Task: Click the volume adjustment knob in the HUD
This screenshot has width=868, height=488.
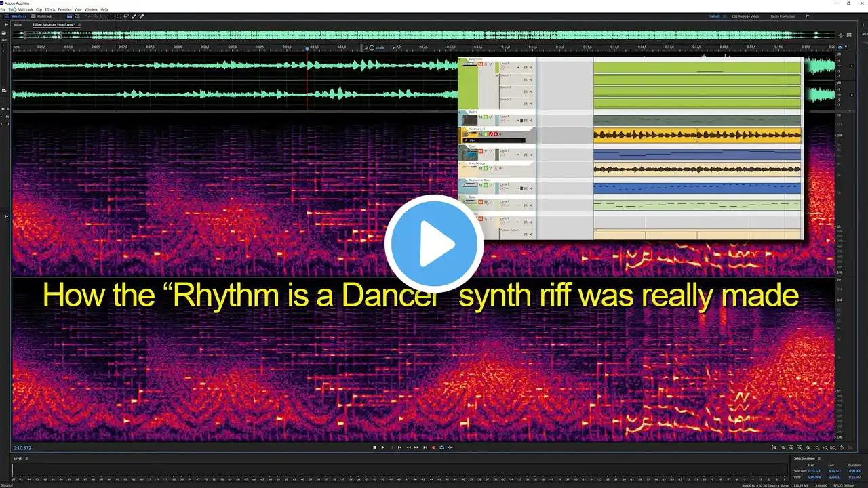Action: [372, 48]
